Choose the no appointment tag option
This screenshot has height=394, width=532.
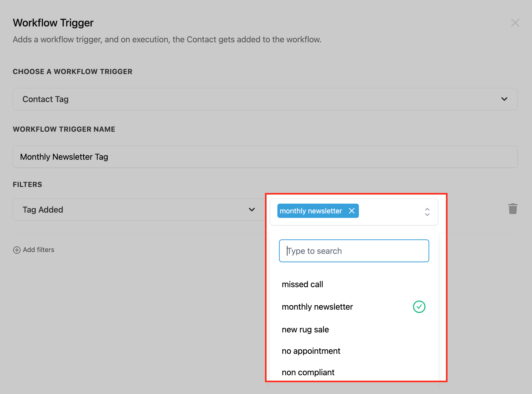click(x=311, y=351)
